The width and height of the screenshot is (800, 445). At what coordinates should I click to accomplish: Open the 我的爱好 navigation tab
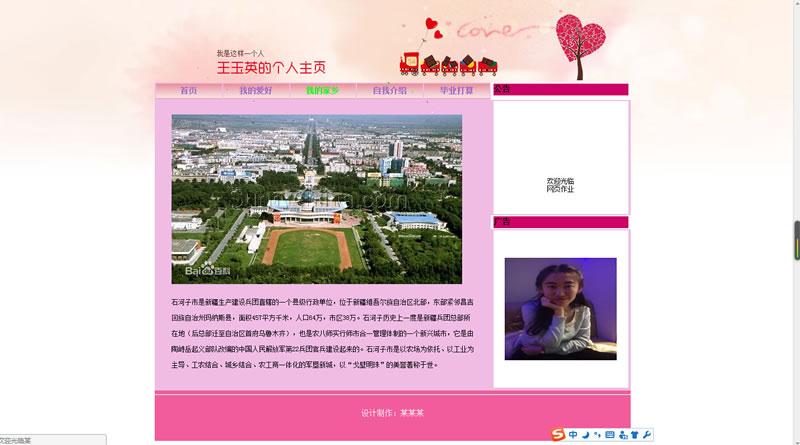point(255,90)
